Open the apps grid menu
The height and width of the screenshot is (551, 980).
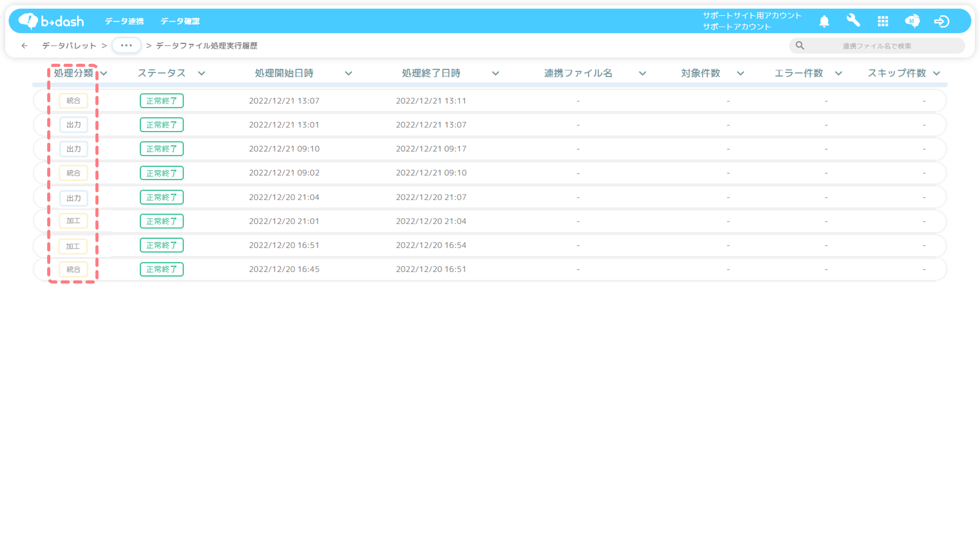[883, 21]
